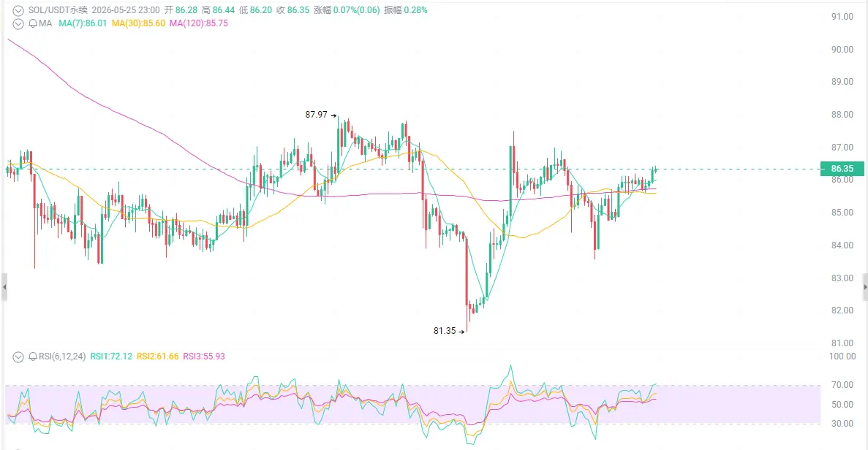Click the 低 86.20 low value

256,10
